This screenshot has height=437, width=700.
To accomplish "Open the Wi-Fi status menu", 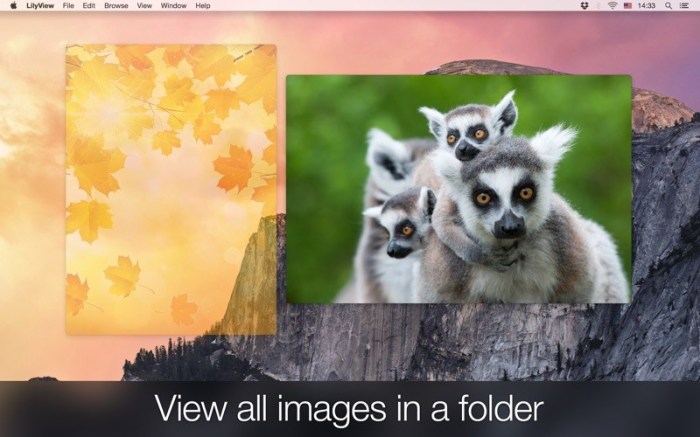I will click(x=612, y=5).
